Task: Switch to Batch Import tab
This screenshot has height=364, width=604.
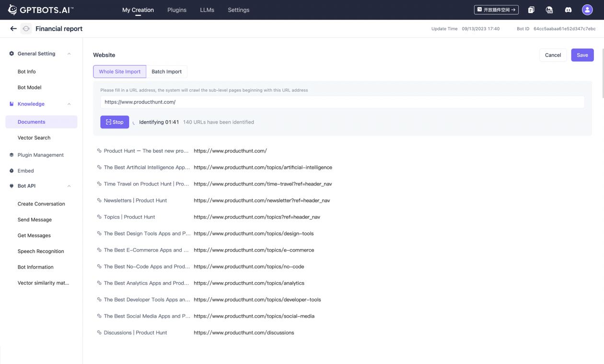Action: point(167,71)
